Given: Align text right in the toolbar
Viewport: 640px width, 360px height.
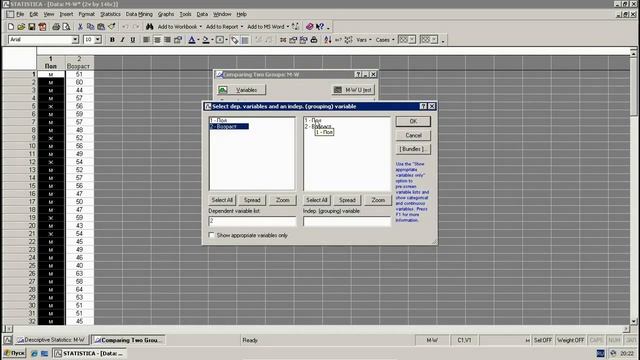Looking at the screenshot, I should 167,40.
